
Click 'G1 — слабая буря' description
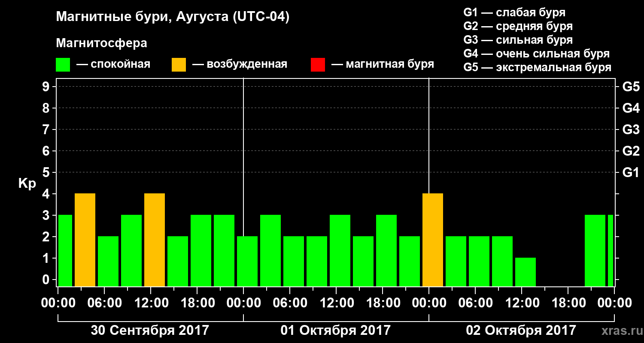[514, 12]
